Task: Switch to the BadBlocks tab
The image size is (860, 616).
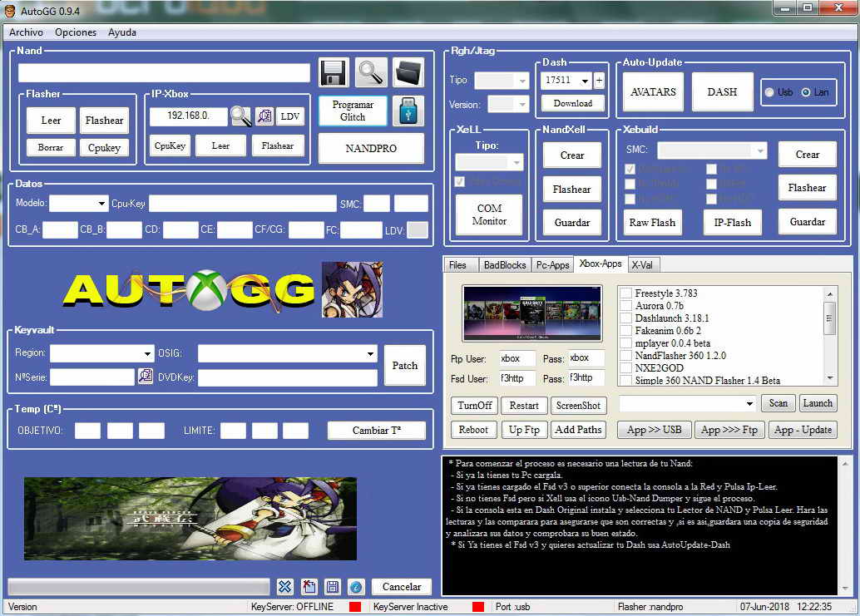Action: click(505, 265)
